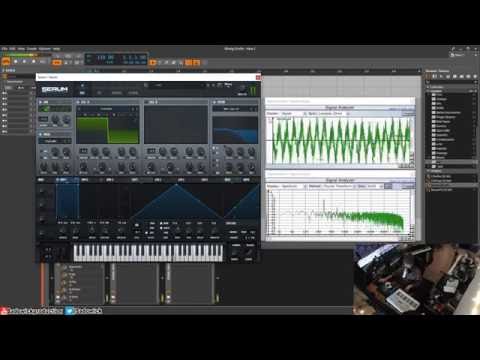Open the Options menu in Bitwig
Image resolution: width=480 pixels, height=360 pixels.
(45, 49)
